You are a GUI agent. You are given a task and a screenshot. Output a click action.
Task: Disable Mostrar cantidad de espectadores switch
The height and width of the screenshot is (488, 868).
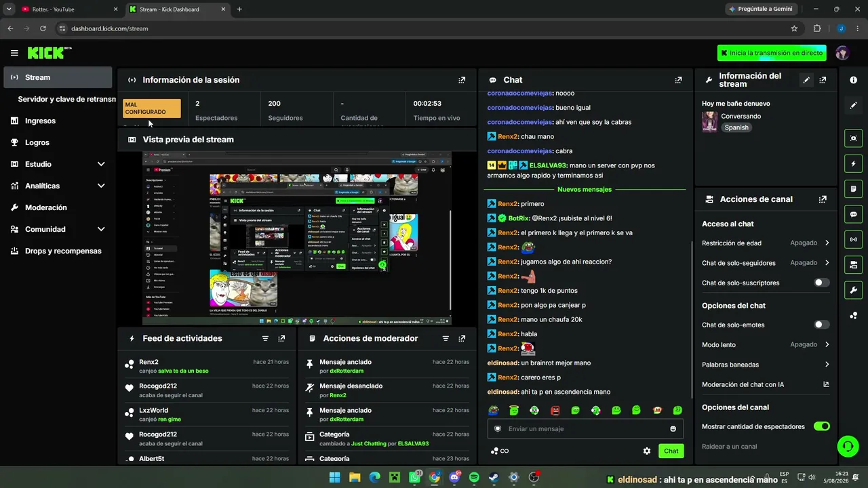(x=821, y=426)
